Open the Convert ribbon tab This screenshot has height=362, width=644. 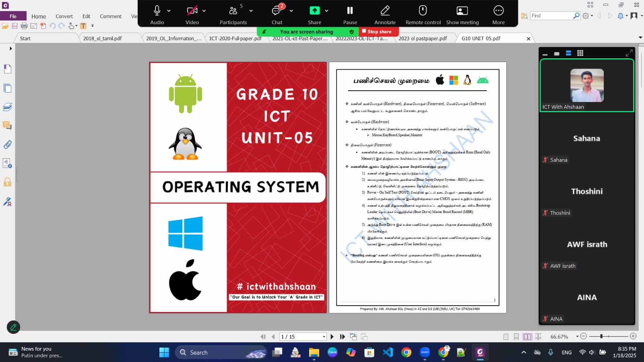pyautogui.click(x=64, y=17)
